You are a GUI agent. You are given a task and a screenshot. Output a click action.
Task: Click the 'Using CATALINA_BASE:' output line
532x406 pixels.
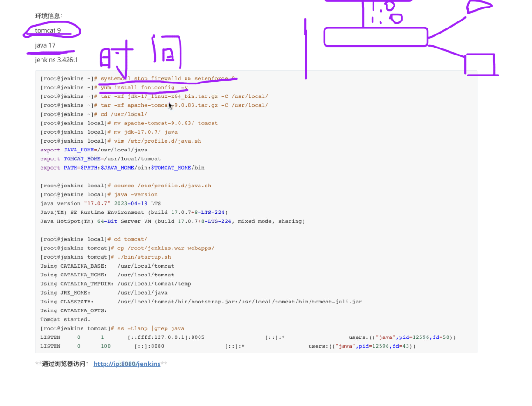pos(107,266)
